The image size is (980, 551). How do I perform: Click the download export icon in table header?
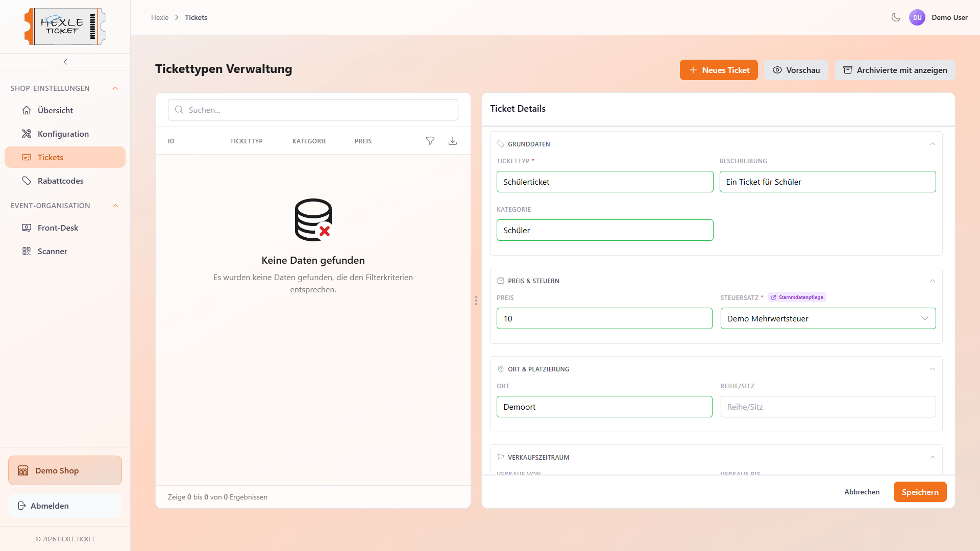click(453, 141)
